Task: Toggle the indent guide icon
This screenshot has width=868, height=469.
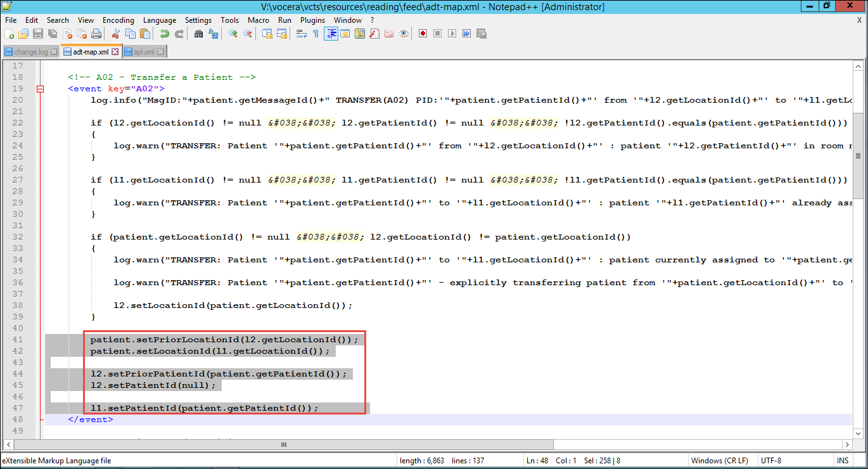Action: coord(331,34)
